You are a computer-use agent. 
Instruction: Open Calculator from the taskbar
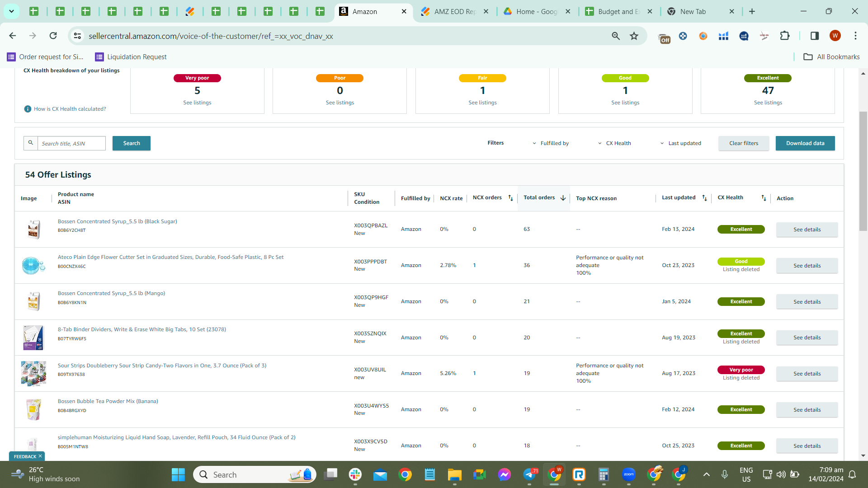tap(604, 474)
